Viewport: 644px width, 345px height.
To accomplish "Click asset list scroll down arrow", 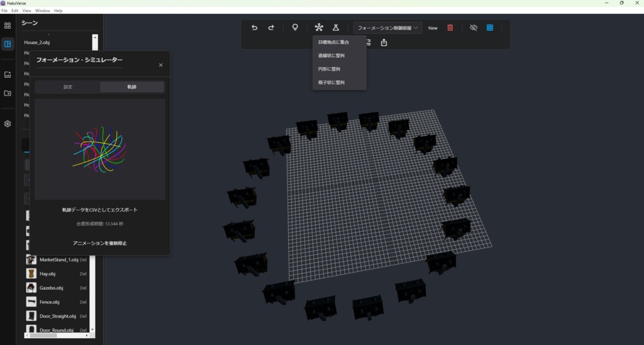I will [x=92, y=329].
